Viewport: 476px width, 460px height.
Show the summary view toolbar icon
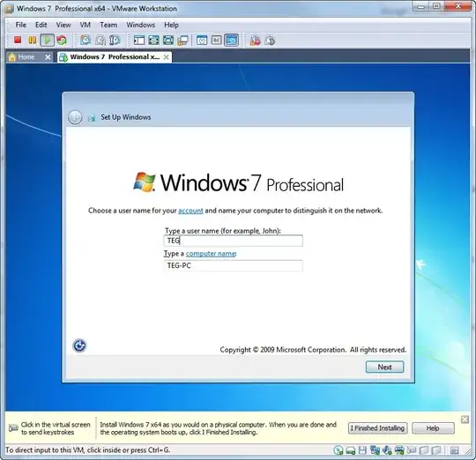click(202, 40)
